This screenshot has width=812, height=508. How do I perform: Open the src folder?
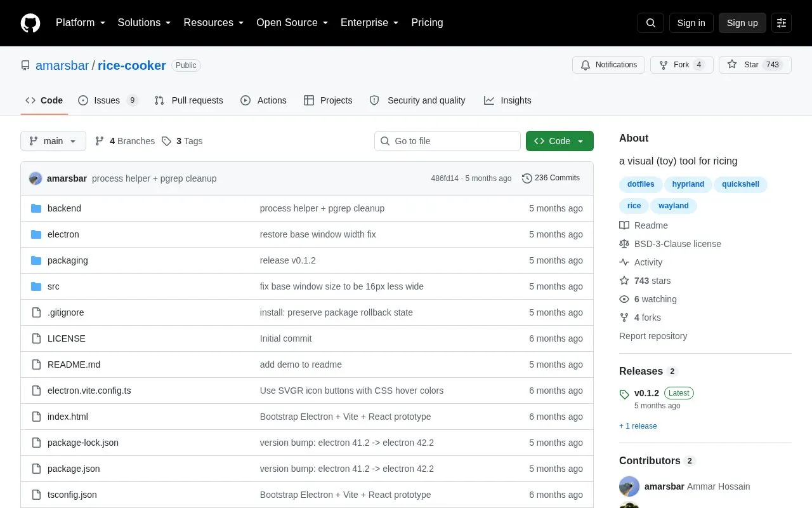[53, 286]
